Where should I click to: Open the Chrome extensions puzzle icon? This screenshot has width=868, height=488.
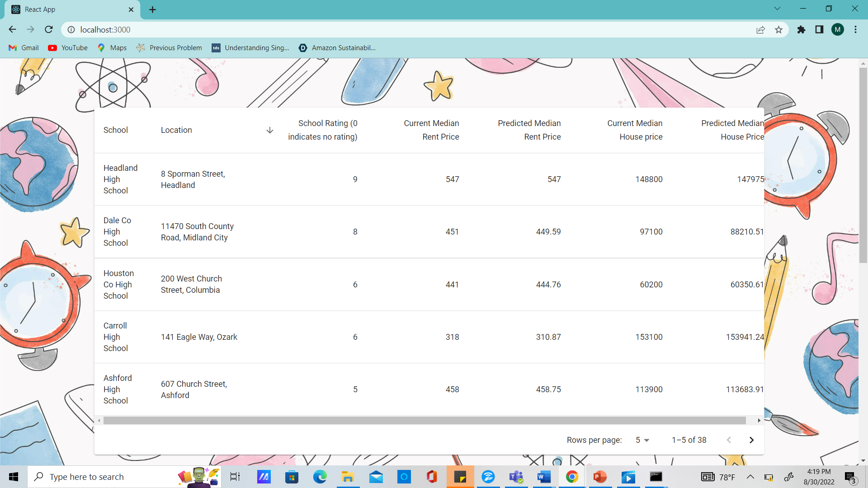click(801, 30)
